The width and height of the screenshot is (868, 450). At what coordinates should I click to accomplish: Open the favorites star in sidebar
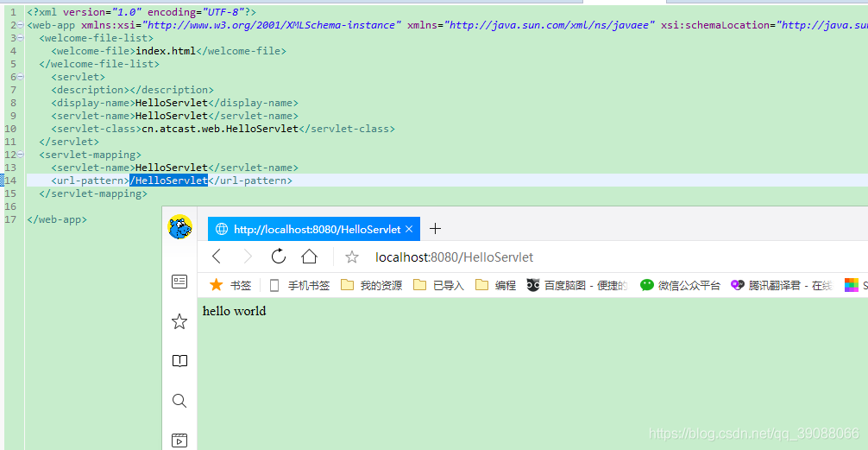pyautogui.click(x=179, y=321)
